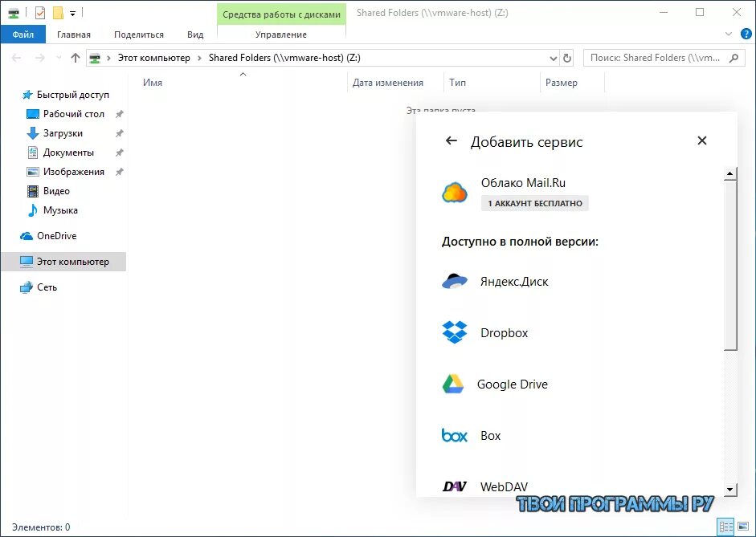Choose the Dropbox logo icon

454,332
